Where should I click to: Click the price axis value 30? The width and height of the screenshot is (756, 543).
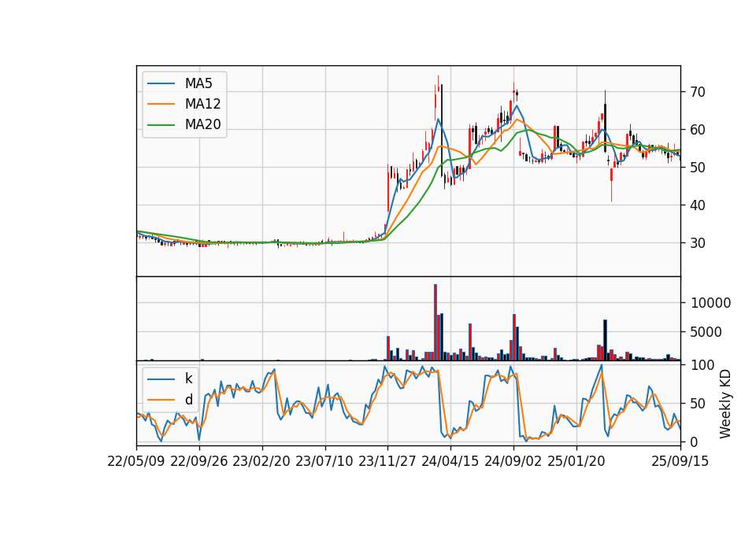point(698,243)
